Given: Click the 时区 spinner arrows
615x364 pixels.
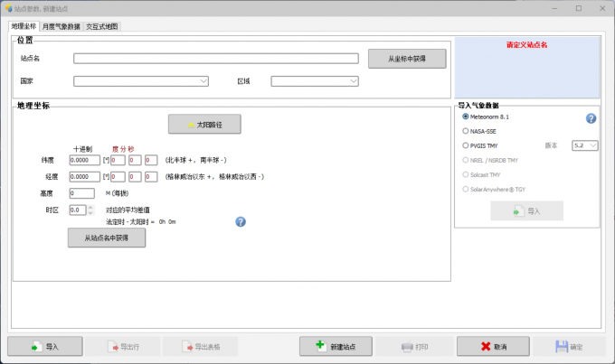Looking at the screenshot, I should (x=89, y=210).
